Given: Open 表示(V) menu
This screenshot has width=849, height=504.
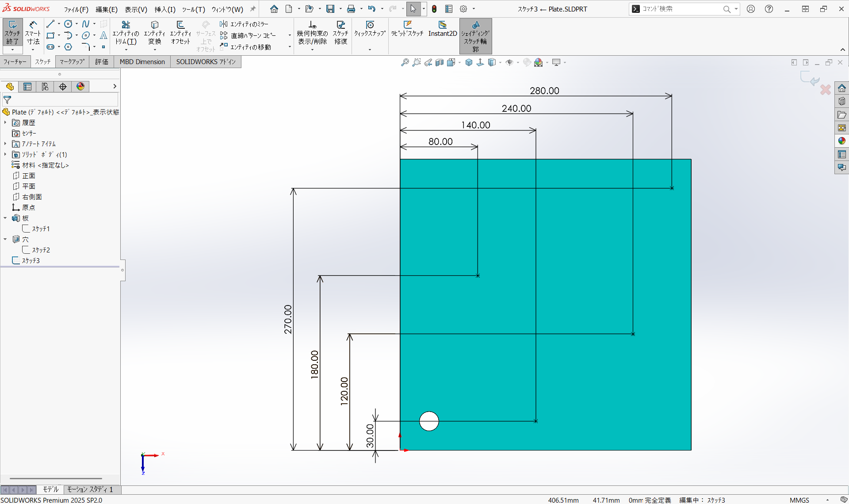Looking at the screenshot, I should pyautogui.click(x=136, y=9).
